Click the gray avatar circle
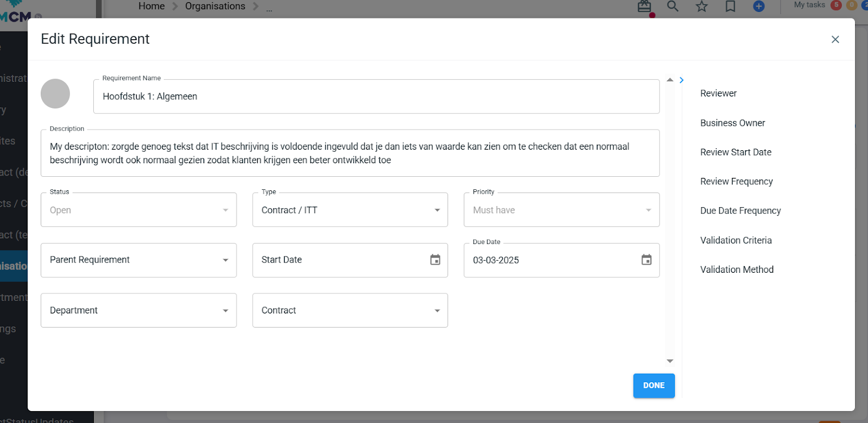This screenshot has width=868, height=423. tap(55, 94)
